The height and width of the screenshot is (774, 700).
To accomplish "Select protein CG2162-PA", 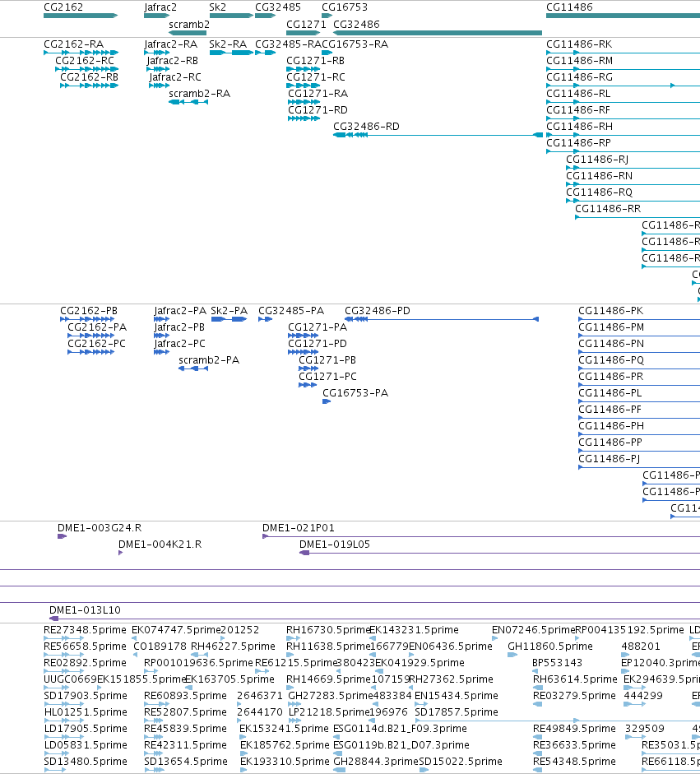I will click(90, 336).
